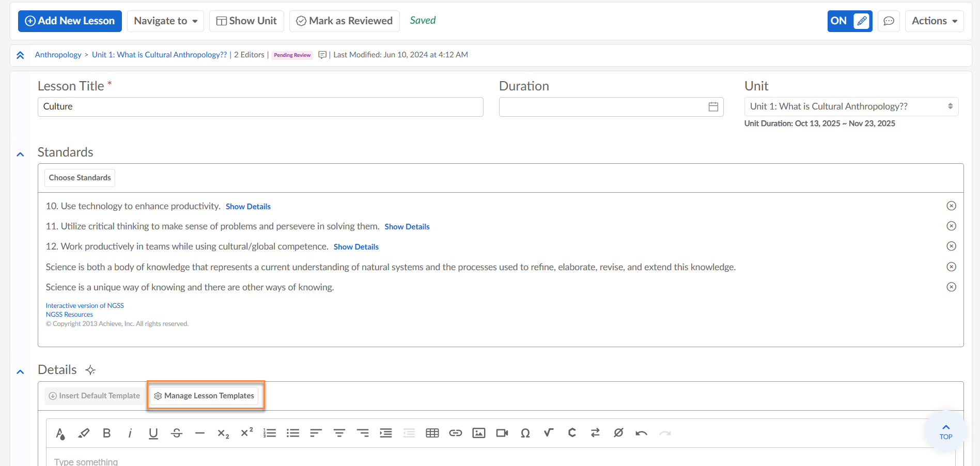The image size is (980, 466).
Task: Open special characters with the Omega icon
Action: point(525,433)
